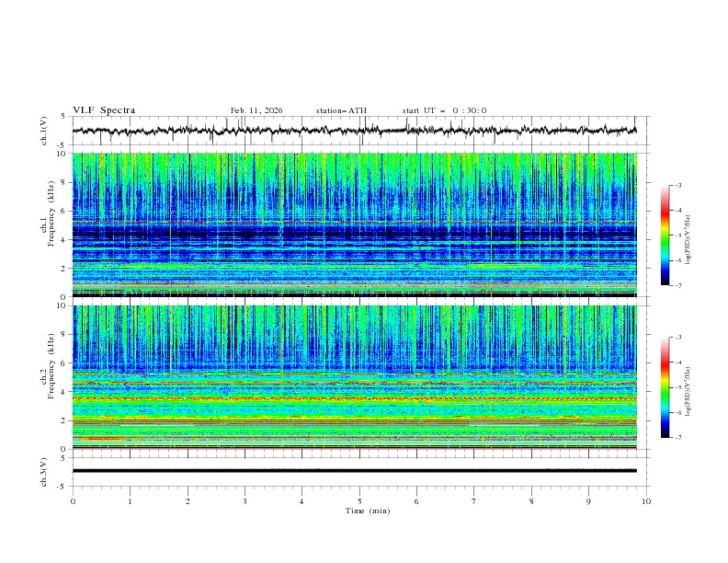Viewport: 728px width, 563px height.
Task: Click time axis tick label "7"
Action: point(474,501)
